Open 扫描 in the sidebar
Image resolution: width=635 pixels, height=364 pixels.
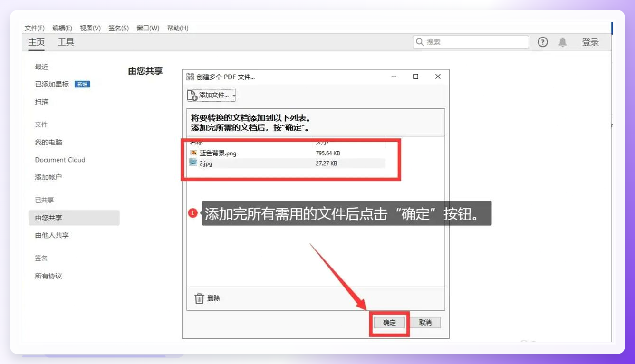pyautogui.click(x=42, y=102)
